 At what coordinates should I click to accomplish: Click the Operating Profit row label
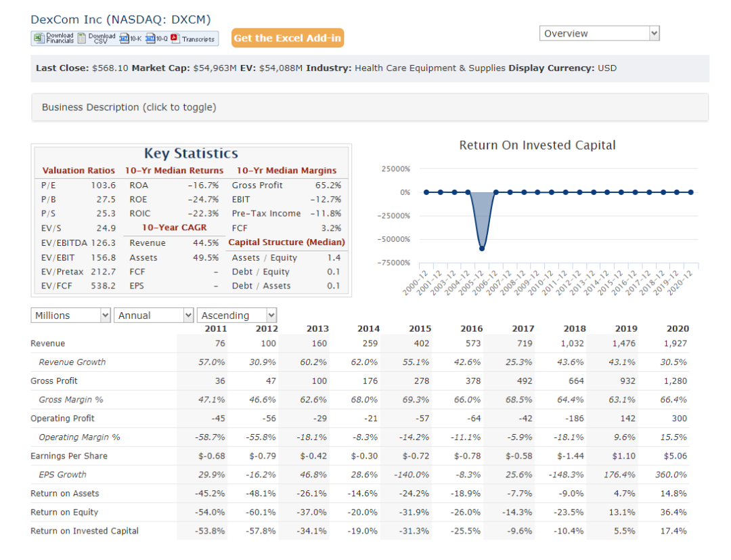click(62, 418)
